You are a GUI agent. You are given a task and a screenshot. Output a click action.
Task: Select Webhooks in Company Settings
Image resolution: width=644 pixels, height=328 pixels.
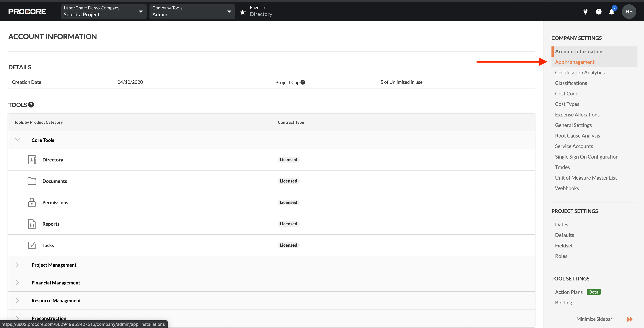(567, 188)
